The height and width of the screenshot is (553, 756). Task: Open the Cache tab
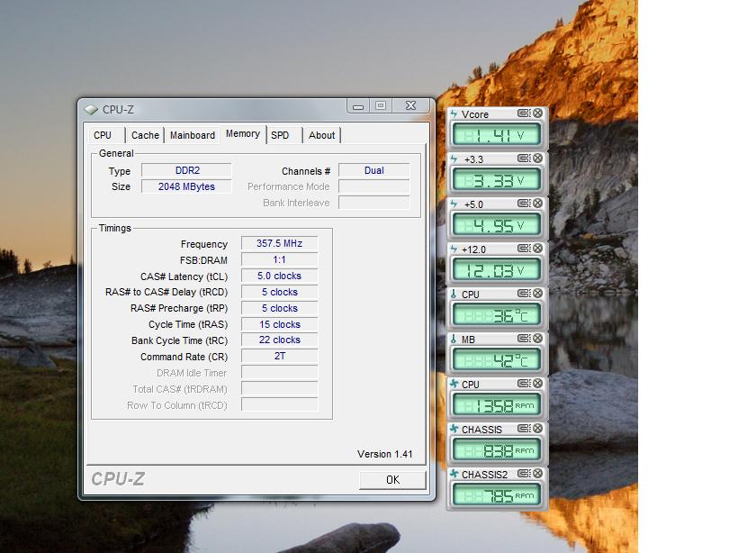145,135
